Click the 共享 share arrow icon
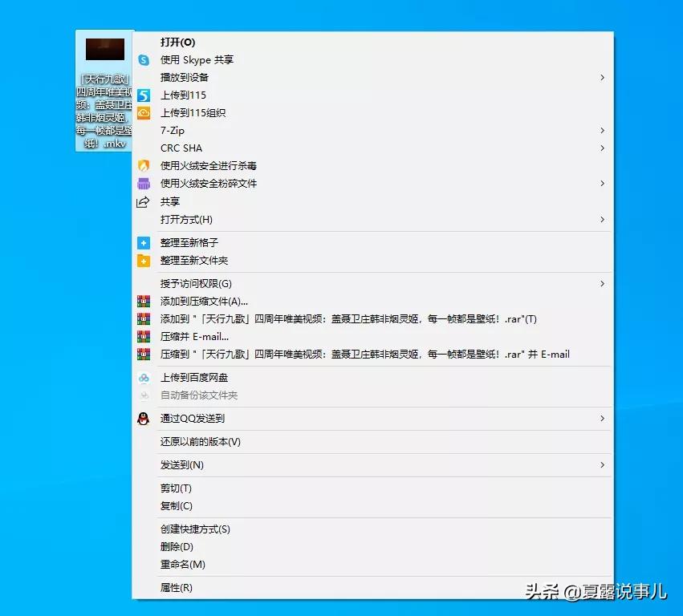 (143, 201)
